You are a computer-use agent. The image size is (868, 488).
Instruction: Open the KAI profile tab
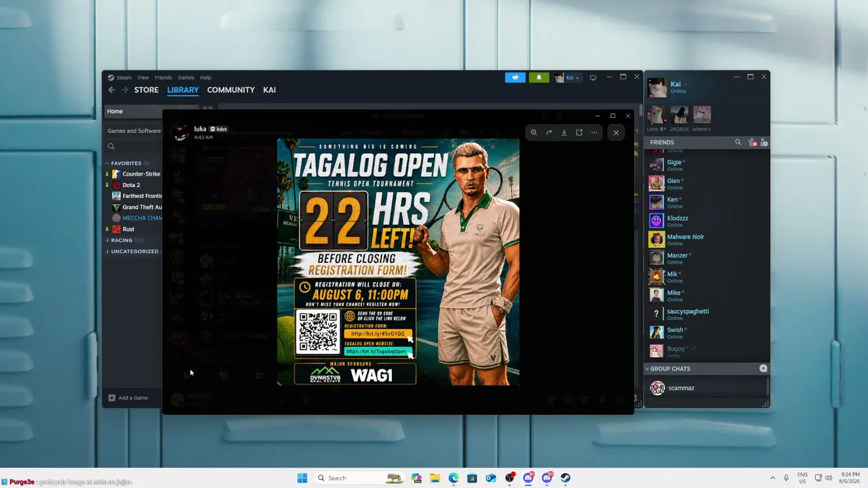tap(269, 89)
